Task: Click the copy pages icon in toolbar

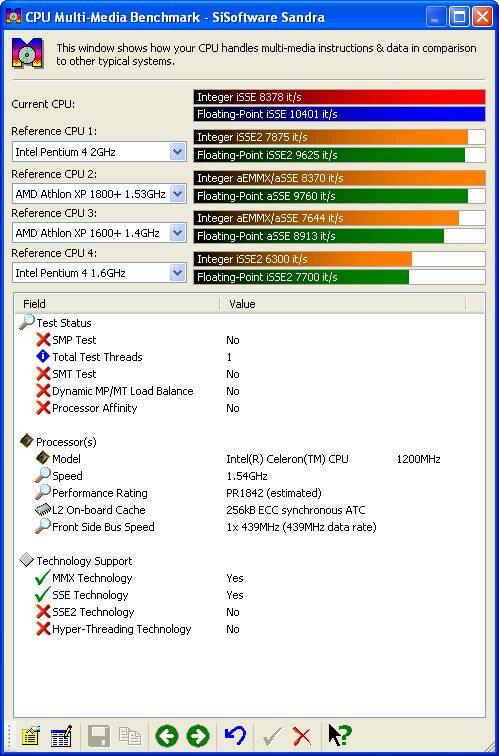Action: click(130, 736)
